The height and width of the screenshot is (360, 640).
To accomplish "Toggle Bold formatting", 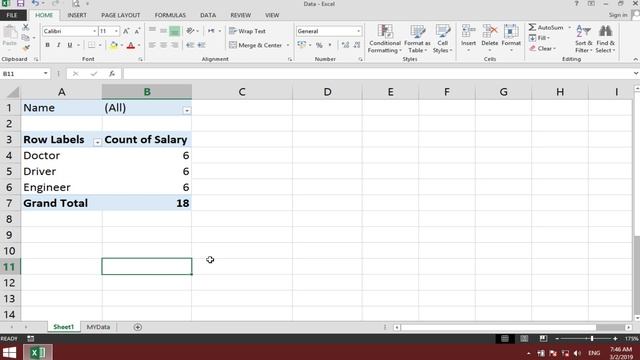I will coord(47,45).
